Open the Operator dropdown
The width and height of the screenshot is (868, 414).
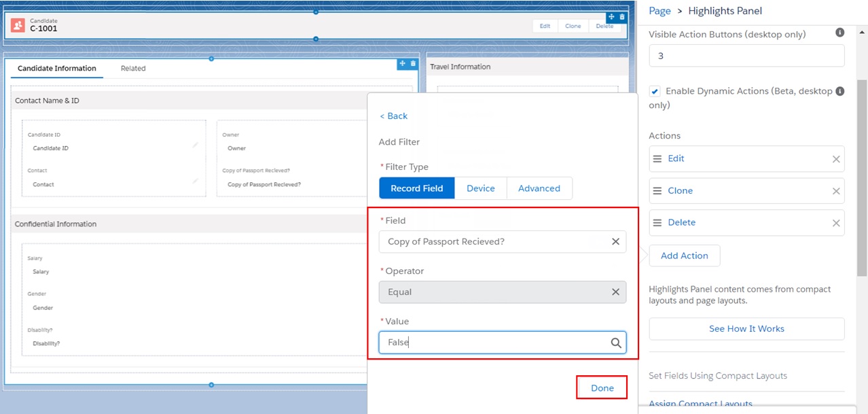[489, 292]
